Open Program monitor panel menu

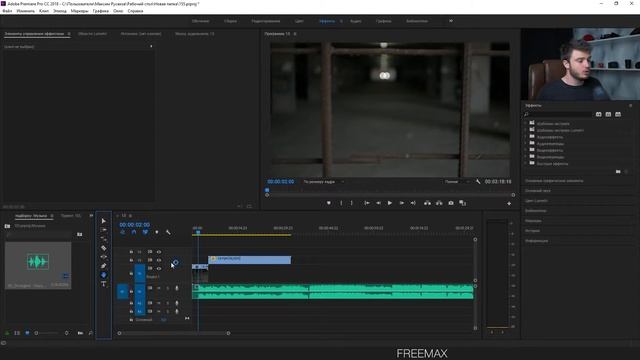click(295, 34)
